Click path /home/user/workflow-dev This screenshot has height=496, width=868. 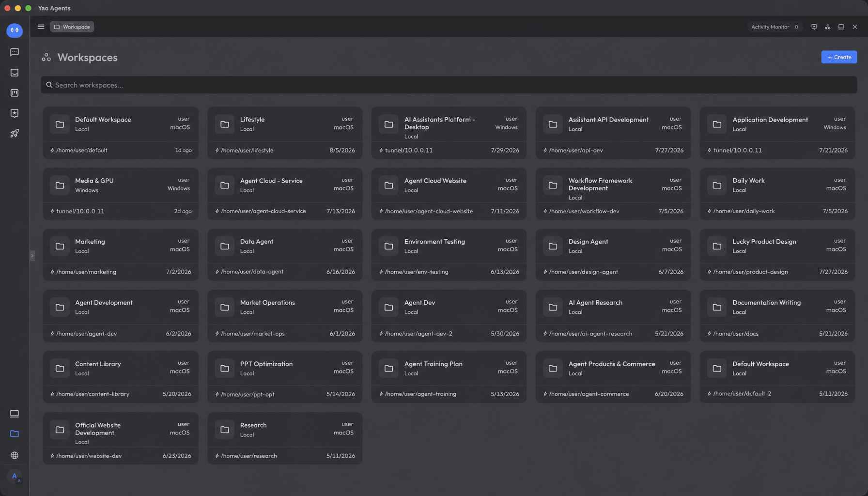point(584,211)
